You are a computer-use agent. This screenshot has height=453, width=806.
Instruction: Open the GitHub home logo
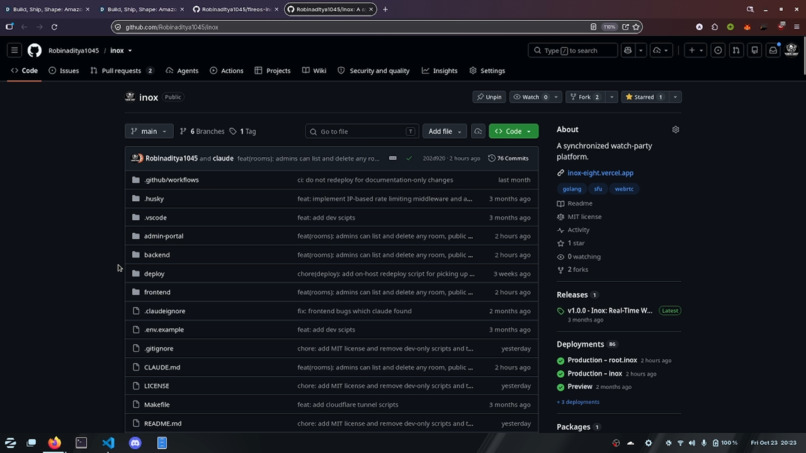pos(34,50)
